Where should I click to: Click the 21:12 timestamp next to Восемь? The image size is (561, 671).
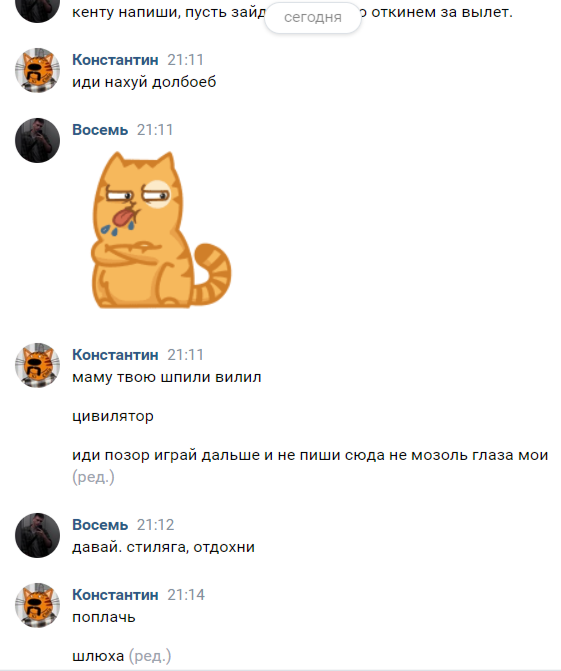point(155,525)
